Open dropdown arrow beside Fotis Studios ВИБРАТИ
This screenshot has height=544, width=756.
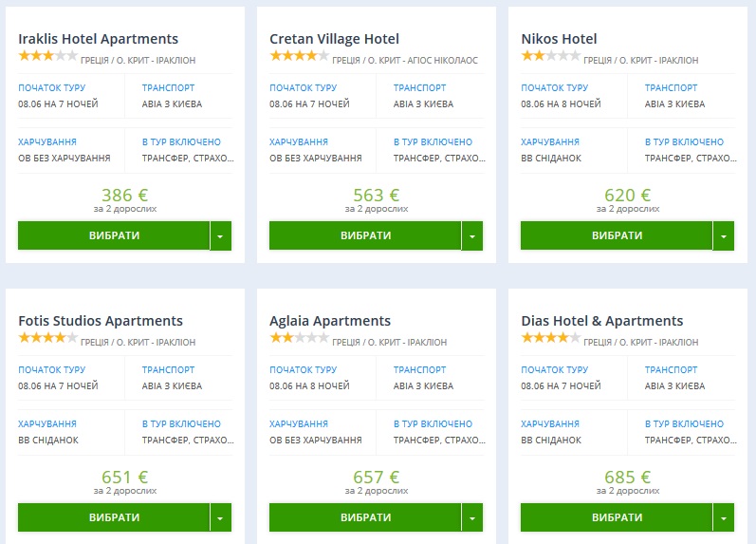pyautogui.click(x=221, y=517)
